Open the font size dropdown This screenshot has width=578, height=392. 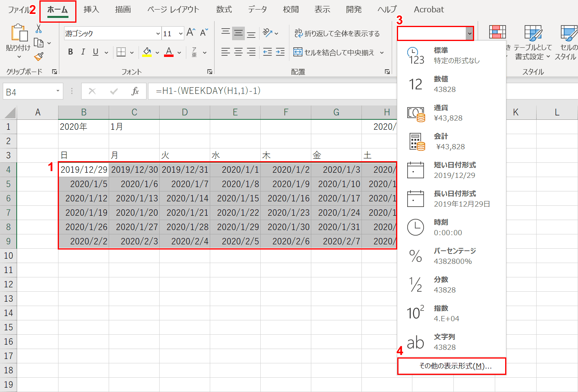pos(181,34)
